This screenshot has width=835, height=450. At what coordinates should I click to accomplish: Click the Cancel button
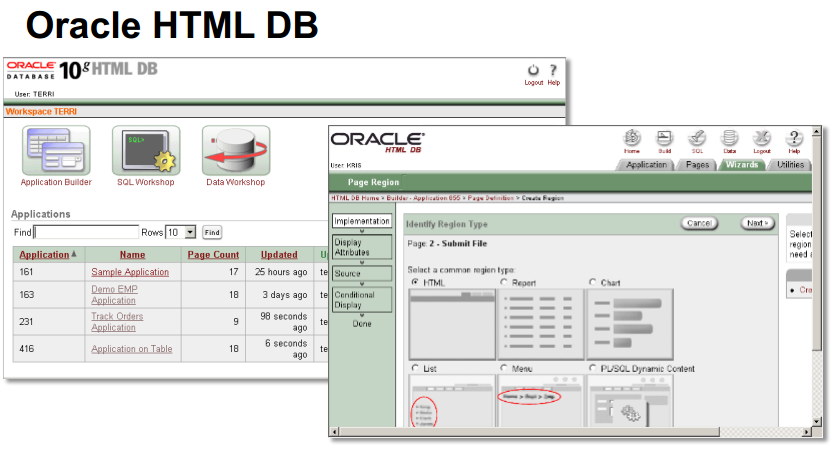(699, 223)
